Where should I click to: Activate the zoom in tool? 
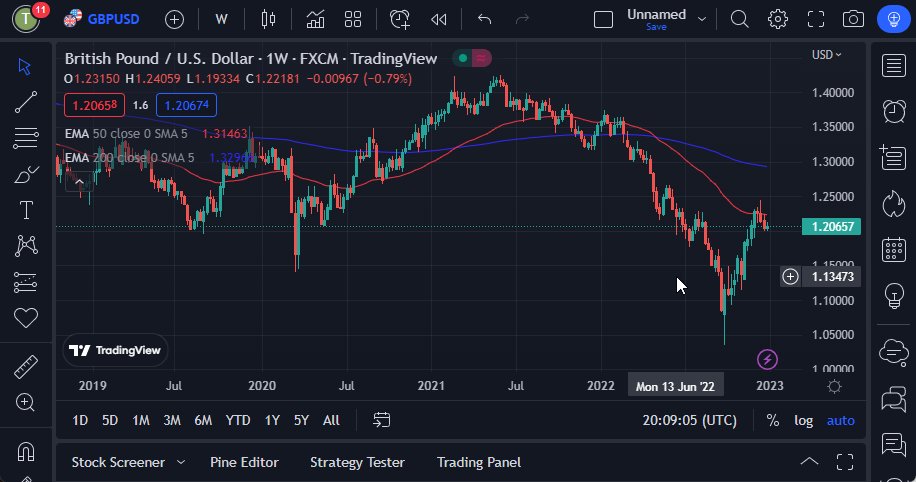[25, 403]
